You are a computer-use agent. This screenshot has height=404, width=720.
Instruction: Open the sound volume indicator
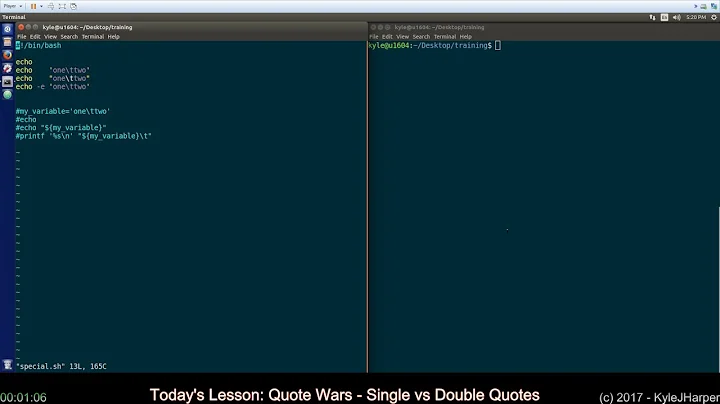pyautogui.click(x=676, y=17)
